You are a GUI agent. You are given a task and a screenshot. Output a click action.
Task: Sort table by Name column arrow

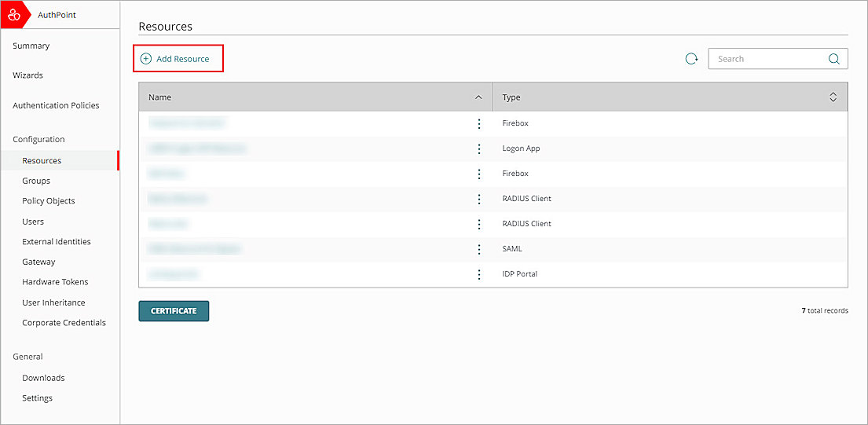point(479,97)
